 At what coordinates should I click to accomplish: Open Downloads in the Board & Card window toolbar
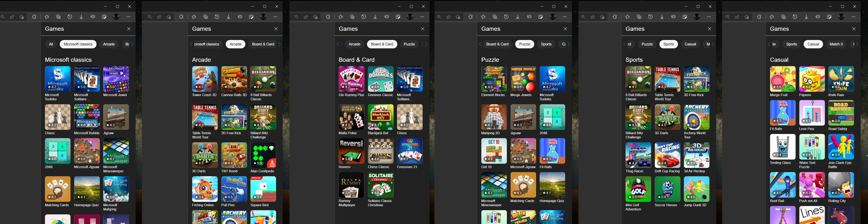point(375,17)
